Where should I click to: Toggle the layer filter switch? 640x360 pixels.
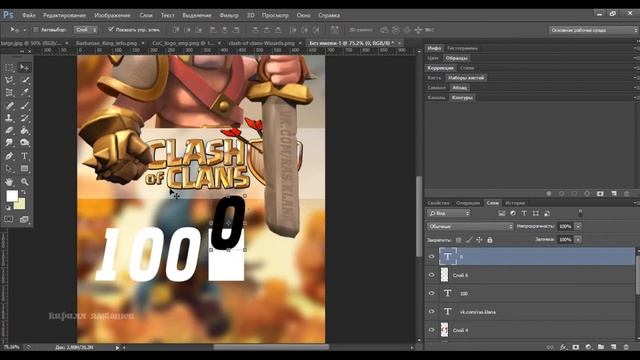[580, 213]
